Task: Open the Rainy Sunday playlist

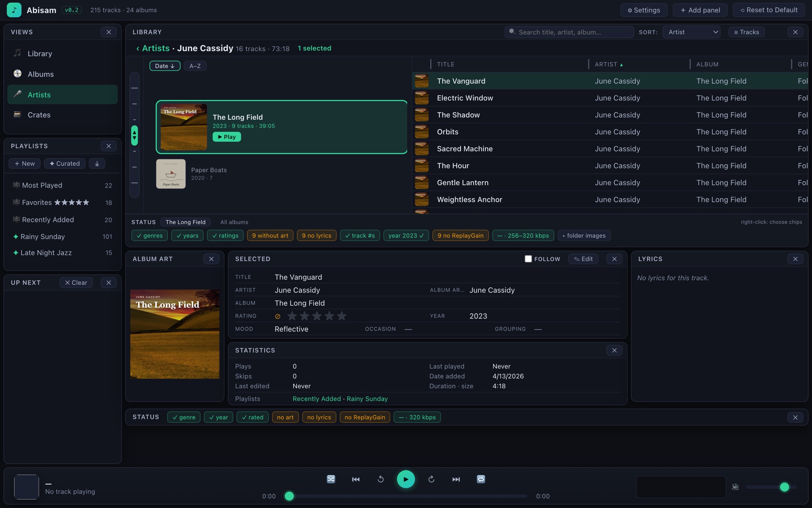Action: (x=63, y=237)
